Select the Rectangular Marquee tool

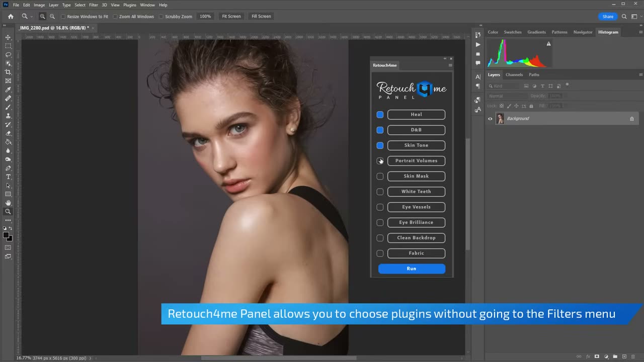(8, 46)
